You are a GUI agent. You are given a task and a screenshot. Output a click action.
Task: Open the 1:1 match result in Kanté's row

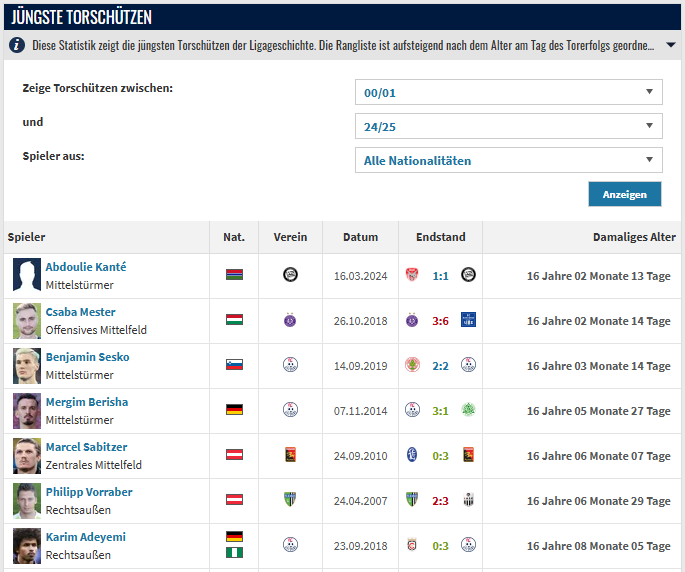pyautogui.click(x=440, y=276)
